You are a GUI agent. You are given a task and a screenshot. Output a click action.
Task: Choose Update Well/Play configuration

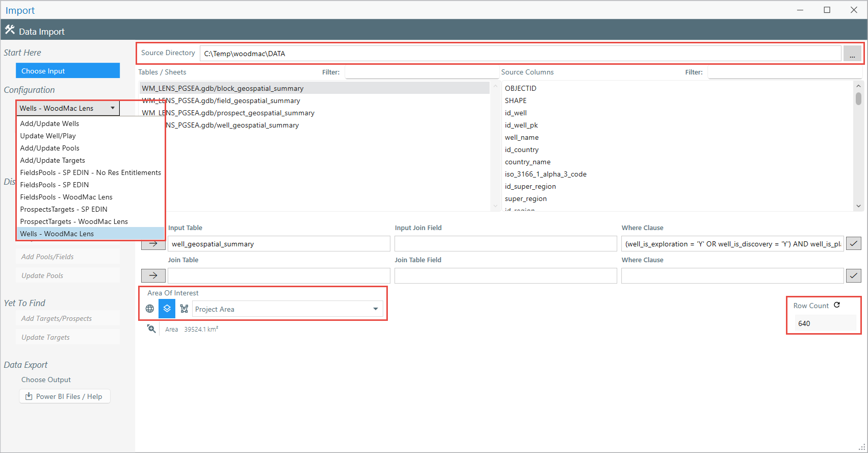coord(91,136)
